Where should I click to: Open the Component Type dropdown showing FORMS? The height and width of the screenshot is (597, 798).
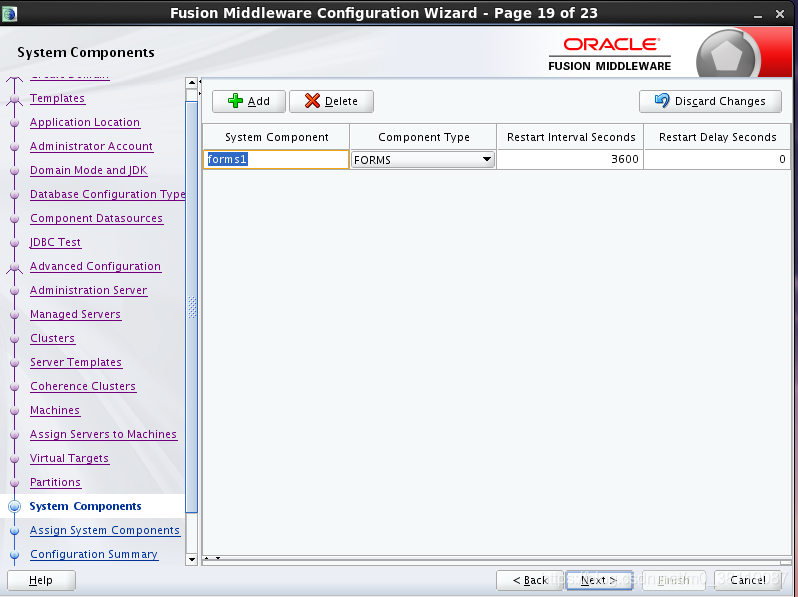coord(423,159)
